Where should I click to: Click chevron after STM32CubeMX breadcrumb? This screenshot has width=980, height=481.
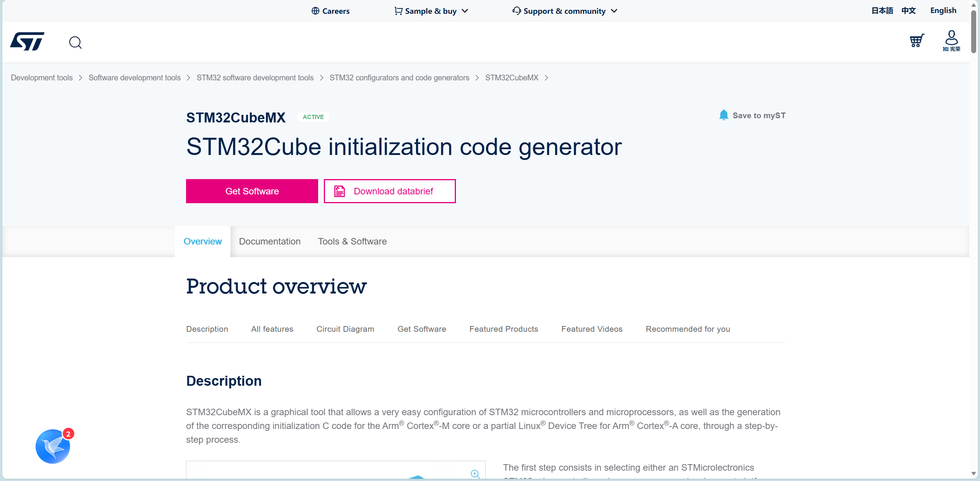(x=546, y=78)
